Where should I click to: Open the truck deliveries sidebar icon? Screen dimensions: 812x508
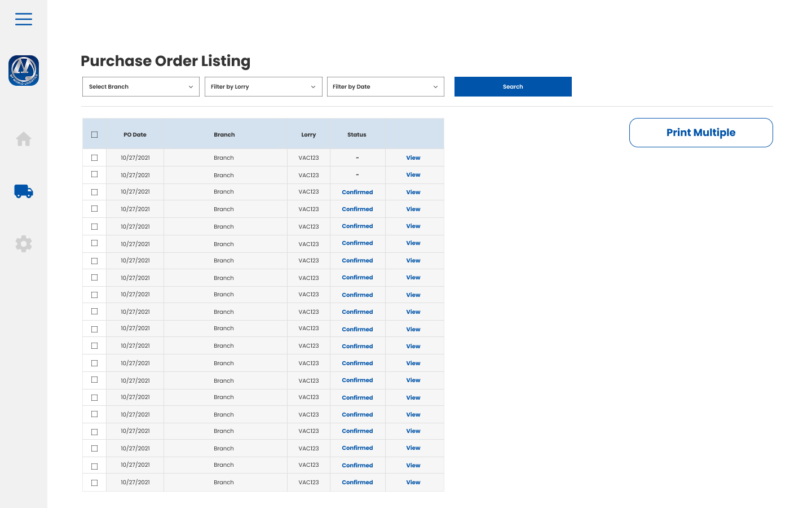pyautogui.click(x=24, y=191)
